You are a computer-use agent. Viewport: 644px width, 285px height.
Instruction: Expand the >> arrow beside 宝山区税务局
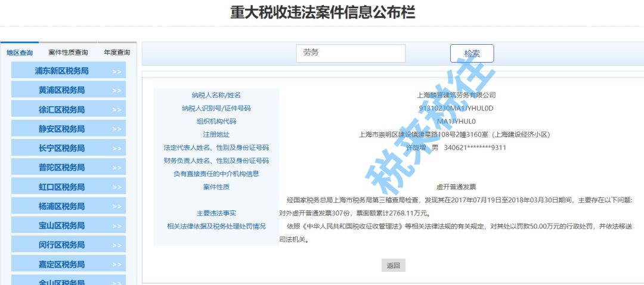117,227
